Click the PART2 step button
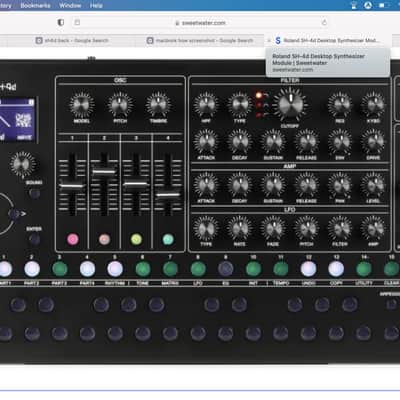This screenshot has height=400, width=400. click(x=32, y=269)
